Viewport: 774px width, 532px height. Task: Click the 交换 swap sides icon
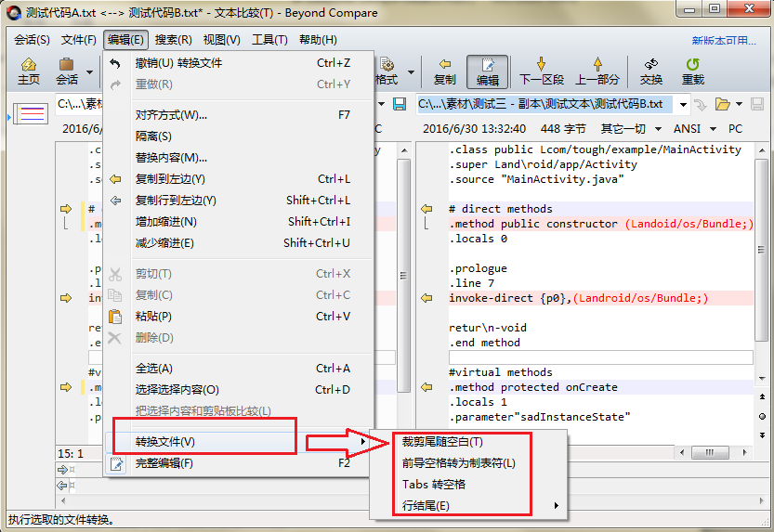click(651, 71)
